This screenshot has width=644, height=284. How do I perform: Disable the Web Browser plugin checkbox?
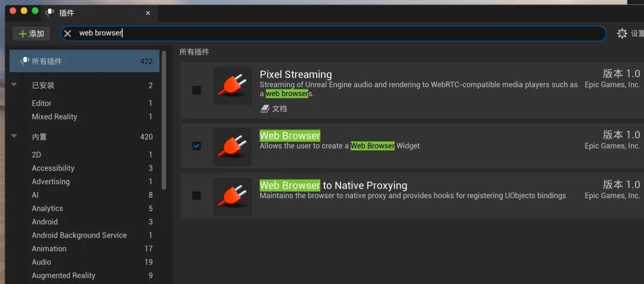pyautogui.click(x=196, y=146)
